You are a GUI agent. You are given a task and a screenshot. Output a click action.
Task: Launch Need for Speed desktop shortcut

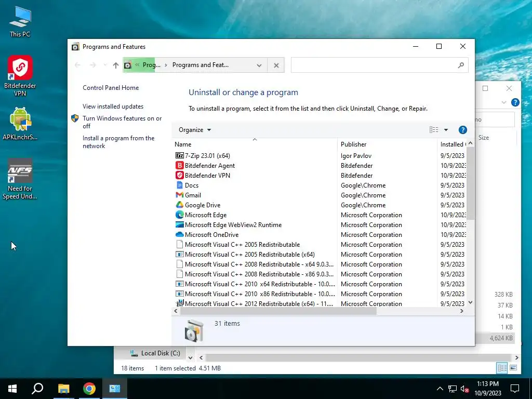[x=20, y=179]
